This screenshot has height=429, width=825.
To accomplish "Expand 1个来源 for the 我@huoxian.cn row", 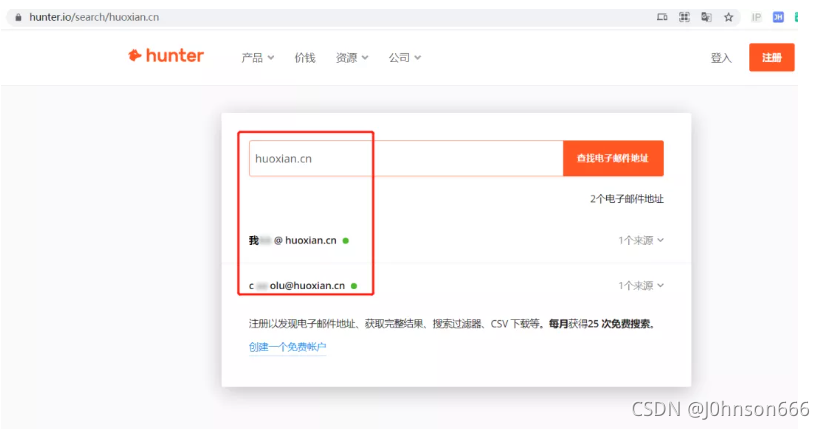I will [x=641, y=241].
